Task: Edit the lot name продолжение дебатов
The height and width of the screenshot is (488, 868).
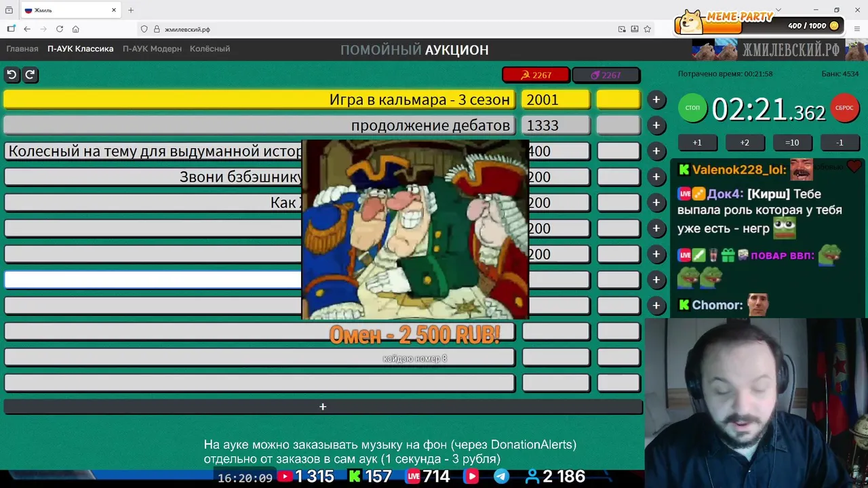Action: [259, 125]
